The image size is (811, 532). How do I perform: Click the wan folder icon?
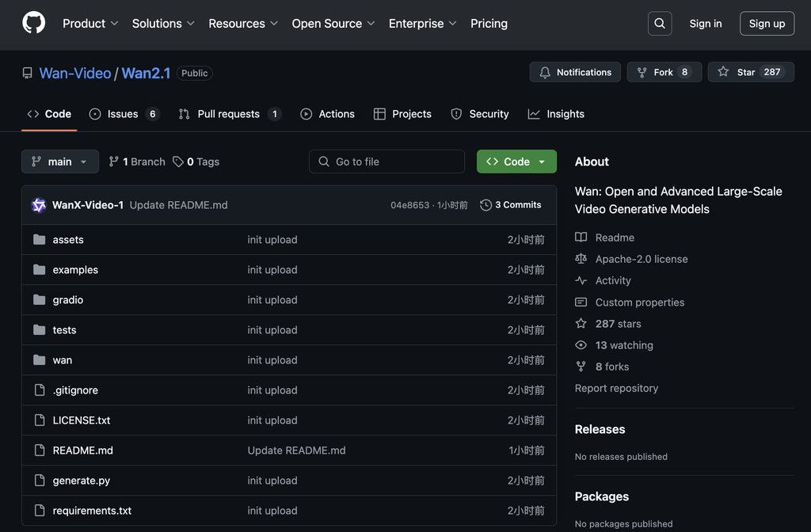tap(40, 360)
